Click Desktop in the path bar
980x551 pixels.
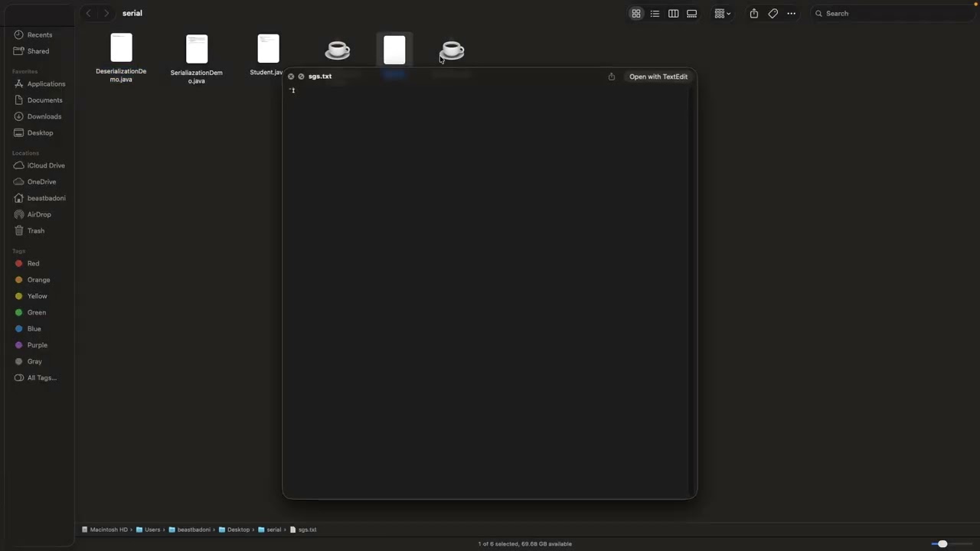tap(234, 530)
